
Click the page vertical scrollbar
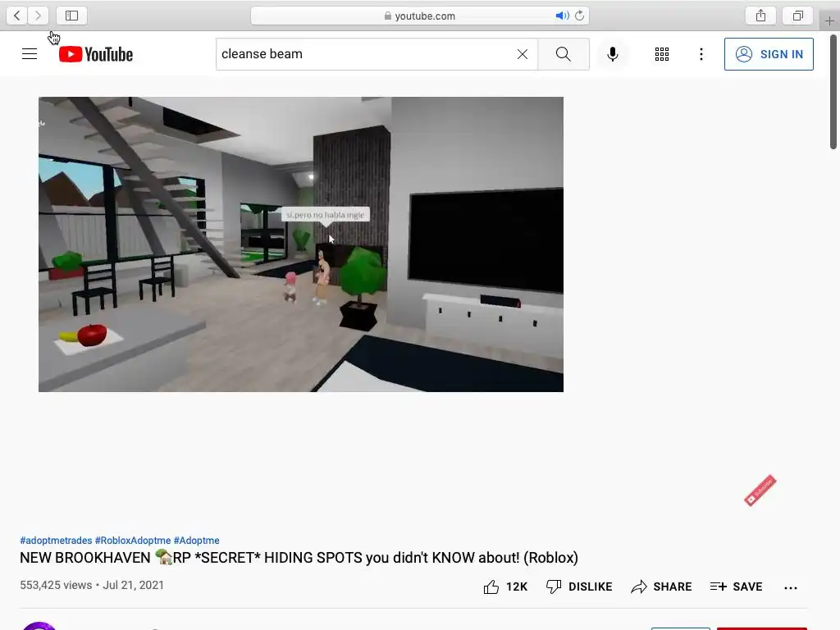[x=833, y=92]
